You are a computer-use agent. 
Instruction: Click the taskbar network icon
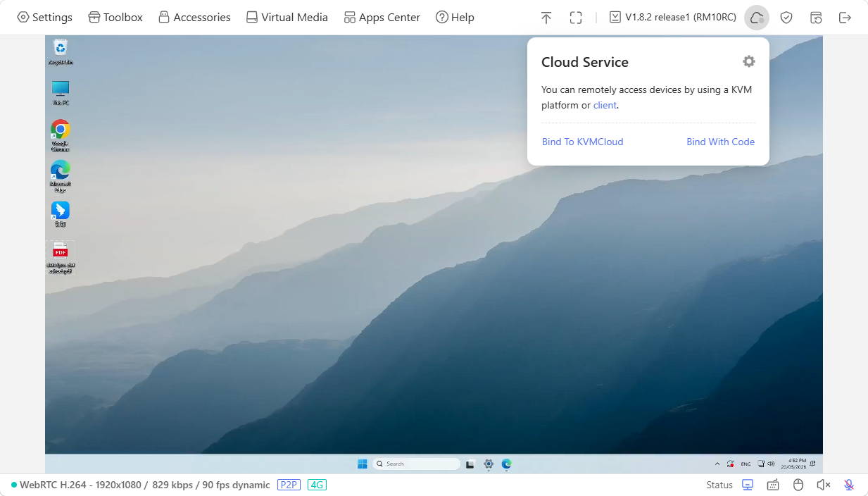[761, 464]
